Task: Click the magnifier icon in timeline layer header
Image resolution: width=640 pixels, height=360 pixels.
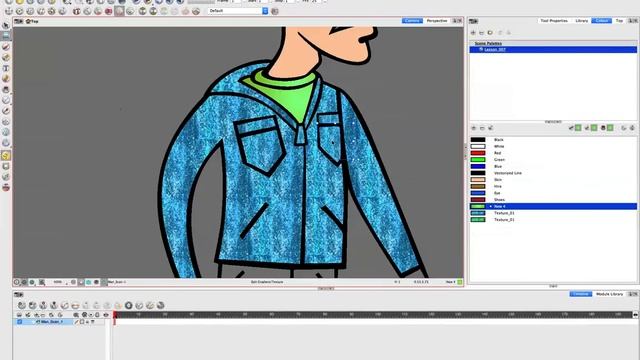Action: (x=76, y=315)
